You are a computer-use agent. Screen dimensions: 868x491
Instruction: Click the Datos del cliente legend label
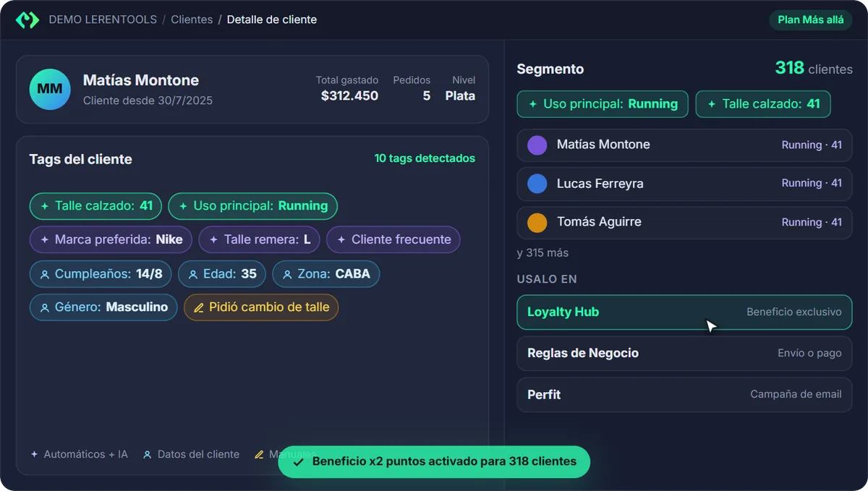click(198, 455)
